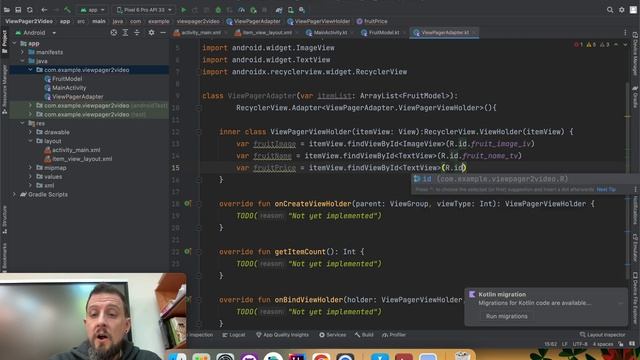Click the 4 spaces indent setting in status bar
This screenshot has width=640, height=360.
point(602,344)
